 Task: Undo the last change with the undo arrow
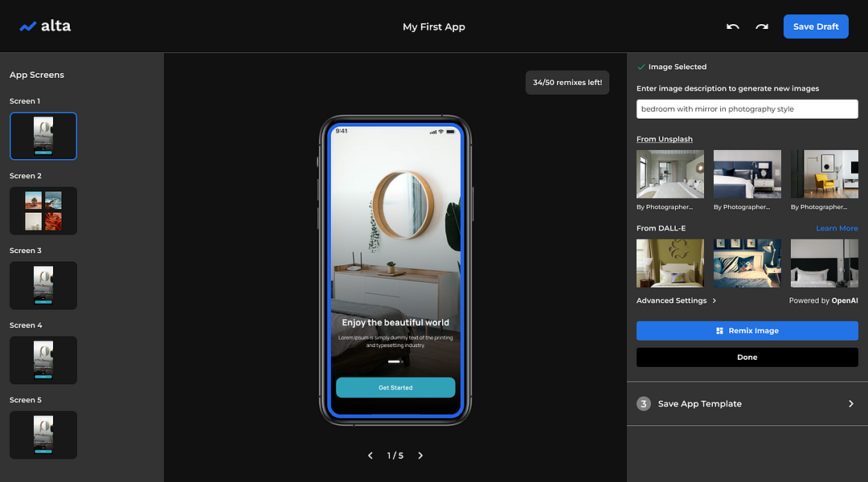732,26
